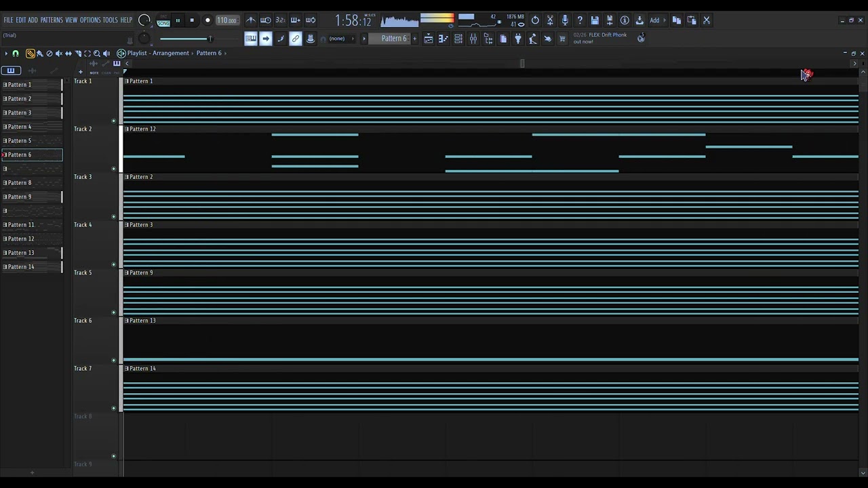Select the Playback speaker tool in playlist
This screenshot has width=868, height=488.
[x=106, y=54]
